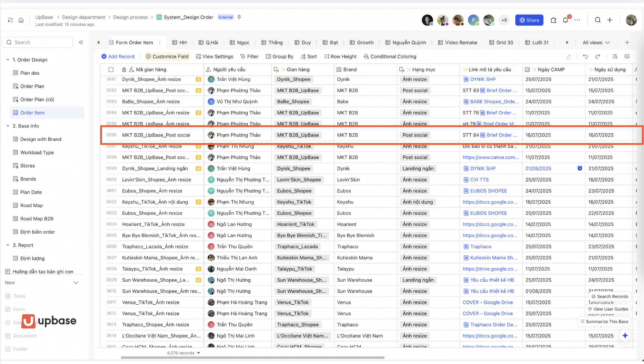The image size is (644, 364).
Task: Toggle the select-all records checkbox
Action: click(111, 69)
